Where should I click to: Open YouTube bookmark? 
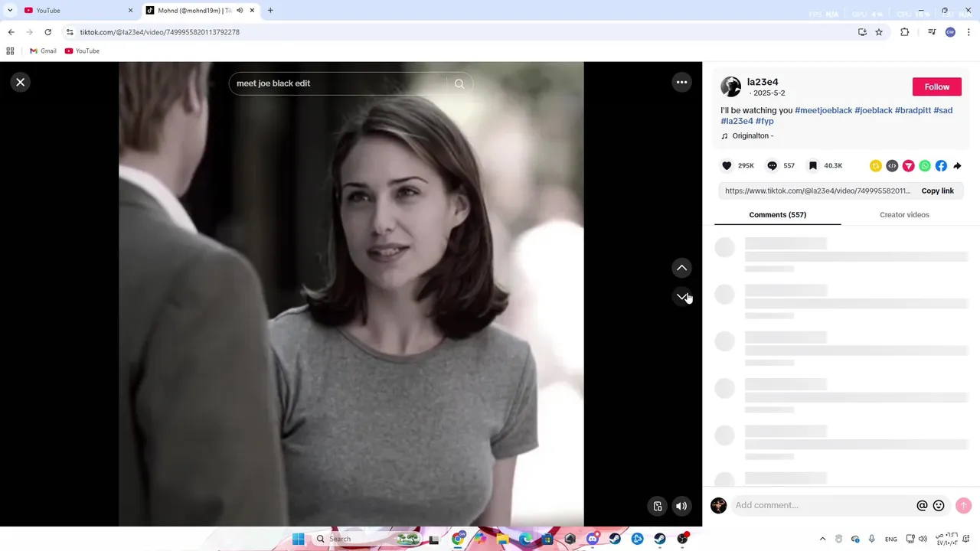(x=82, y=51)
